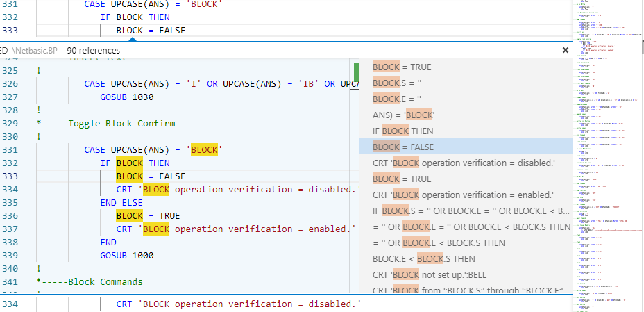Viewport: 644px width, 312px height.
Task: Click line number 340 in the gutter
Action: (10, 268)
